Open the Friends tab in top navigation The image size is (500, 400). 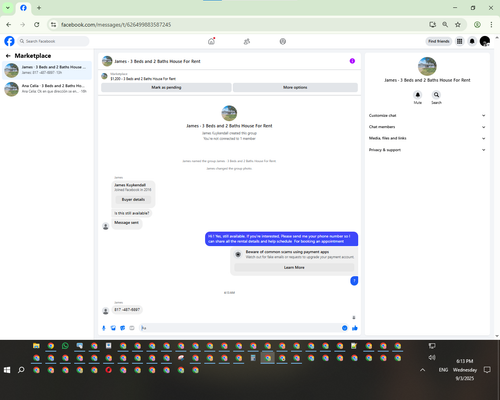pos(247,41)
